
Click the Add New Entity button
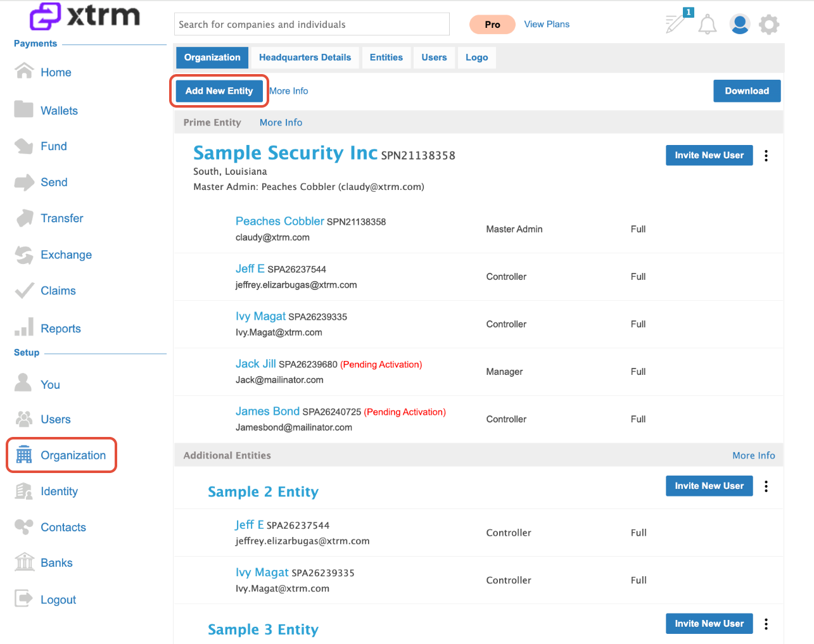click(x=219, y=91)
